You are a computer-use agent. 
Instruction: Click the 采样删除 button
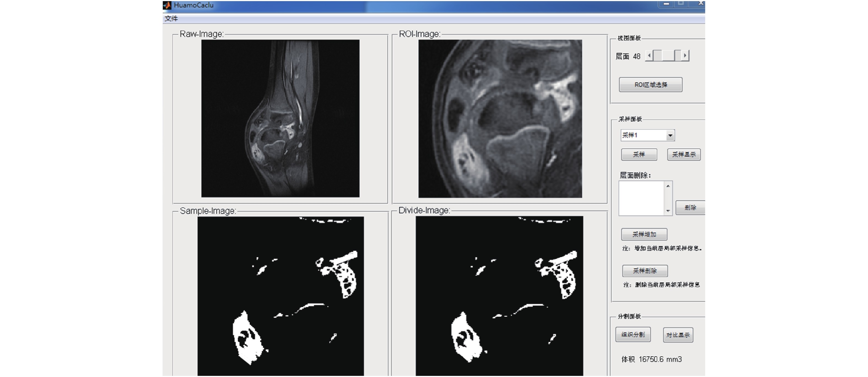645,271
